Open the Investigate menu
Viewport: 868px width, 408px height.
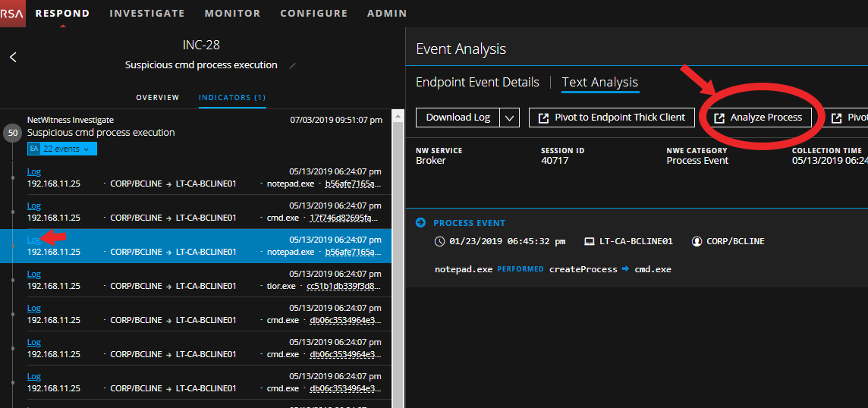(x=146, y=13)
